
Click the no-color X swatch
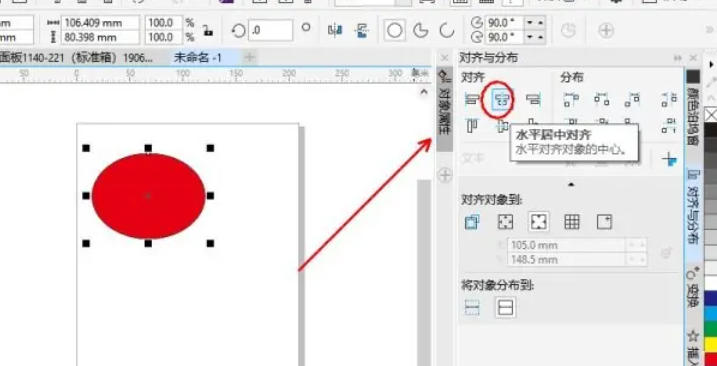711,115
